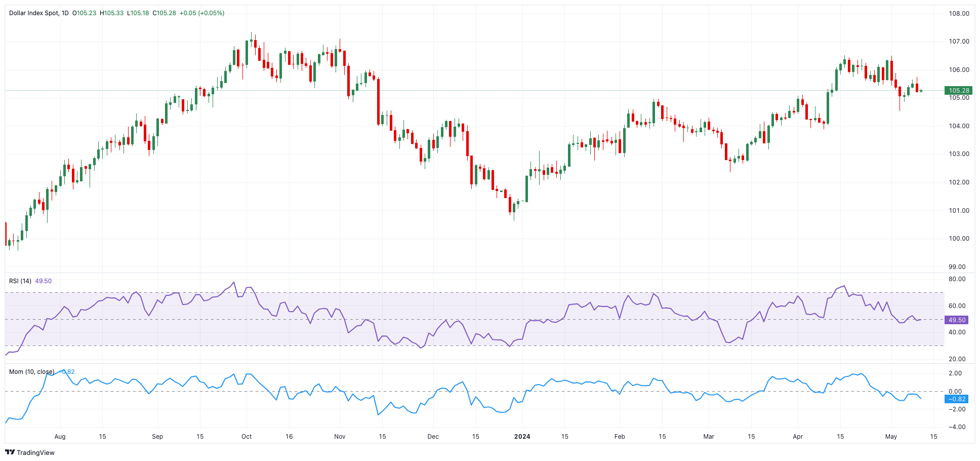Click the O105.23 open value in header
Image resolution: width=980 pixels, height=461 pixels.
[x=85, y=13]
